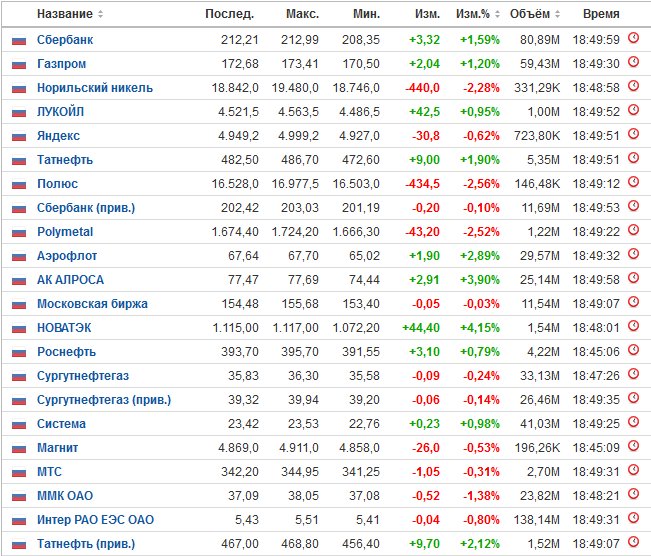Select Интер РАО volume 138,14M

(537, 520)
